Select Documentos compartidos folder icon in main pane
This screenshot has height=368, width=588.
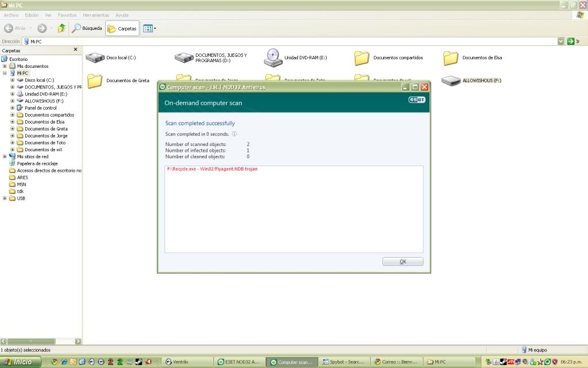point(362,58)
